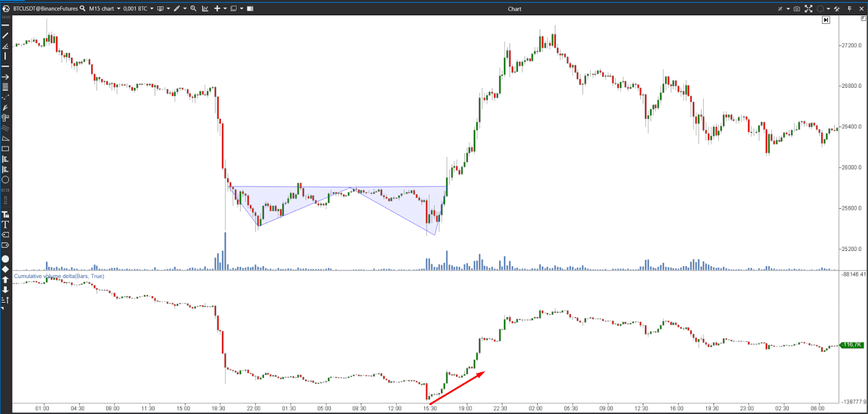
Task: Select the rectangle shape tool
Action: pos(5,148)
